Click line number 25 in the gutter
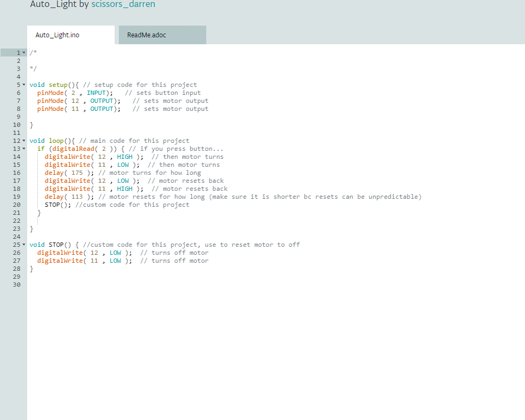 pos(17,244)
